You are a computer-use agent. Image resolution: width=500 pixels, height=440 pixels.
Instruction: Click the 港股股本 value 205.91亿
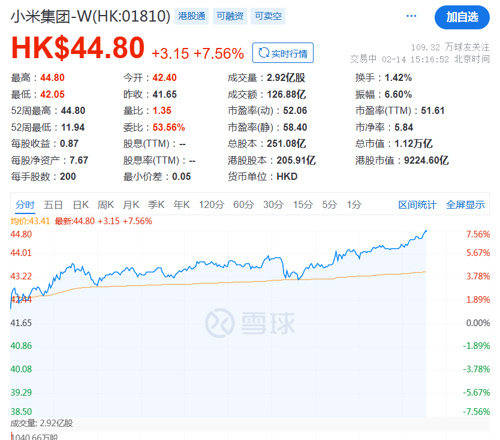[x=296, y=160]
